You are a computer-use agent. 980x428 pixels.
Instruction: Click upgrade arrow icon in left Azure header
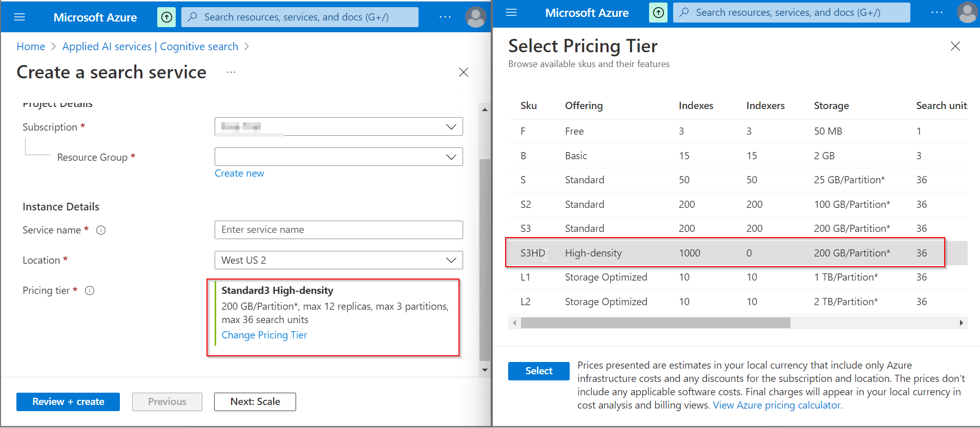click(x=166, y=17)
